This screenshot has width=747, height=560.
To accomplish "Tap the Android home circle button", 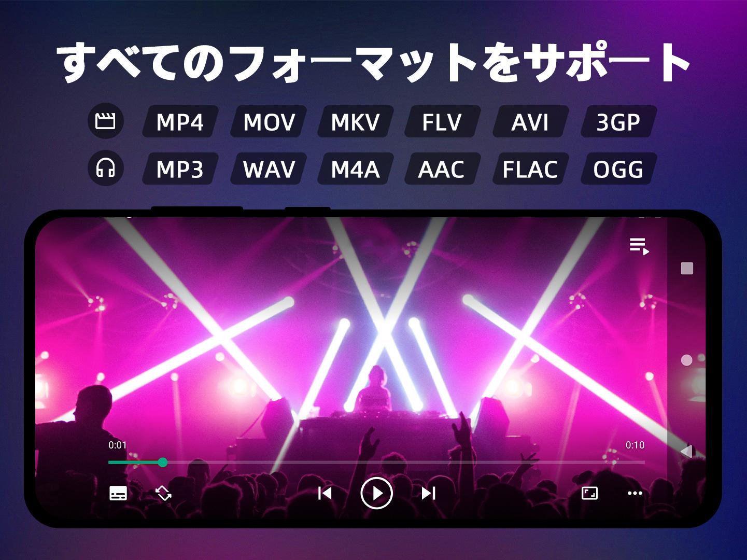I will tap(687, 360).
